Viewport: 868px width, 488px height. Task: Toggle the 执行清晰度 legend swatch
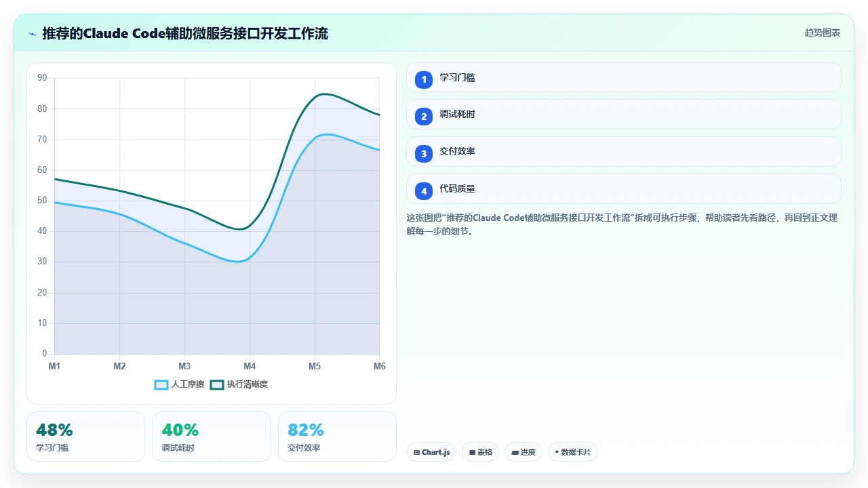click(x=217, y=384)
